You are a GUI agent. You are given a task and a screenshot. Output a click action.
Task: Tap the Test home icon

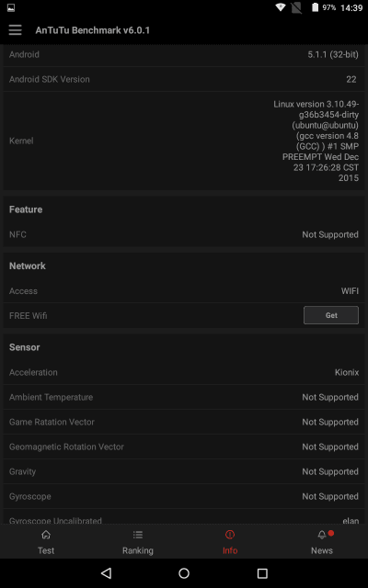(x=46, y=535)
